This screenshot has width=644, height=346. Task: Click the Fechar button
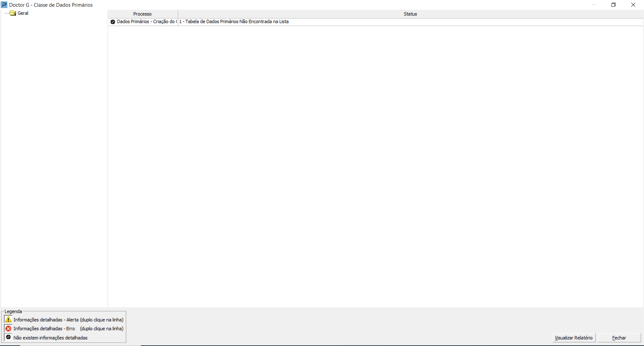[x=619, y=338]
